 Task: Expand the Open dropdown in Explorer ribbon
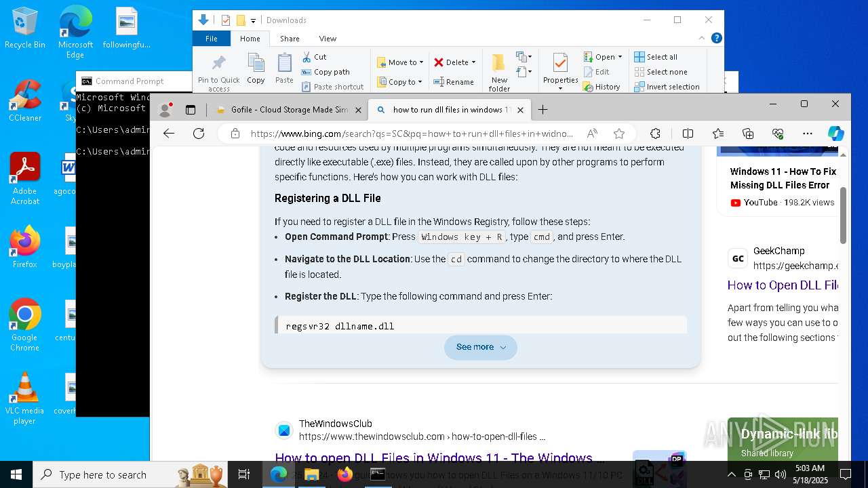point(620,57)
